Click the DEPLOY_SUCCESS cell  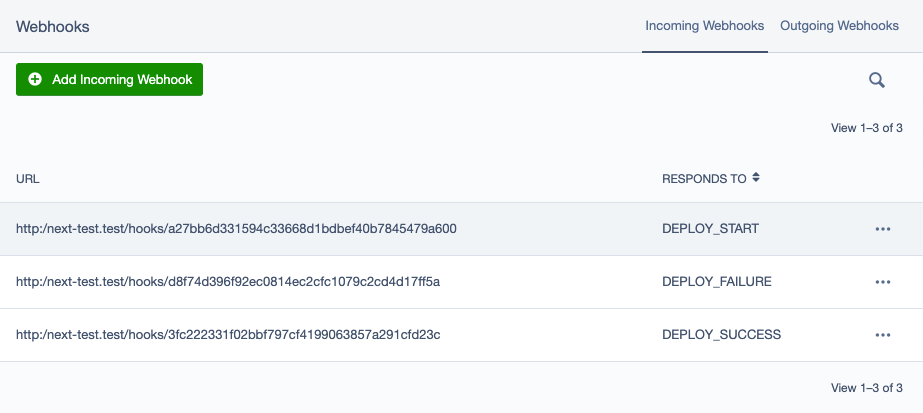coord(722,335)
